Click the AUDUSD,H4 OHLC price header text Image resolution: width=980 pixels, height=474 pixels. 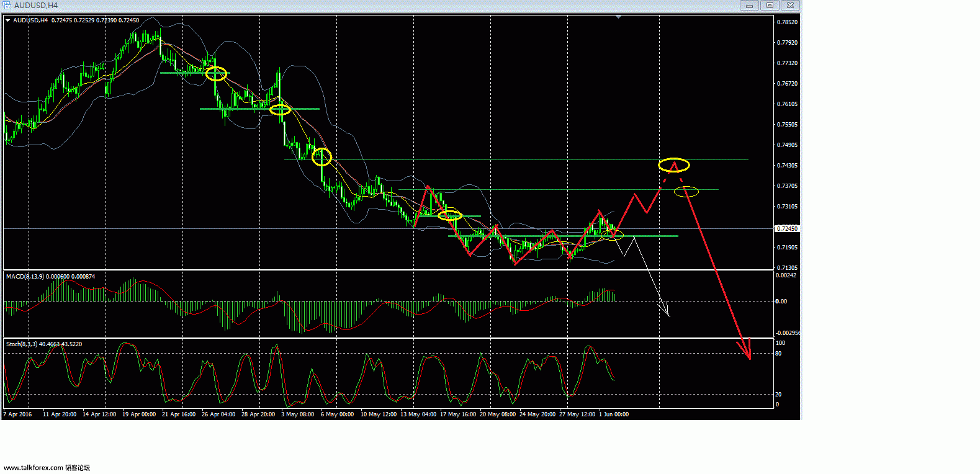[x=76, y=20]
